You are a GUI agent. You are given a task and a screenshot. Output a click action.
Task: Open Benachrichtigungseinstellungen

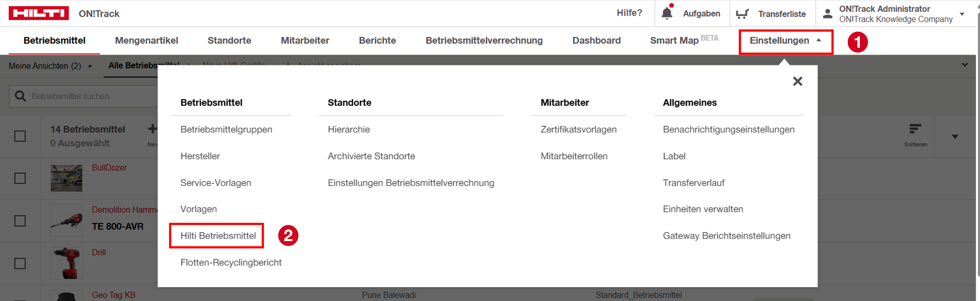(729, 129)
